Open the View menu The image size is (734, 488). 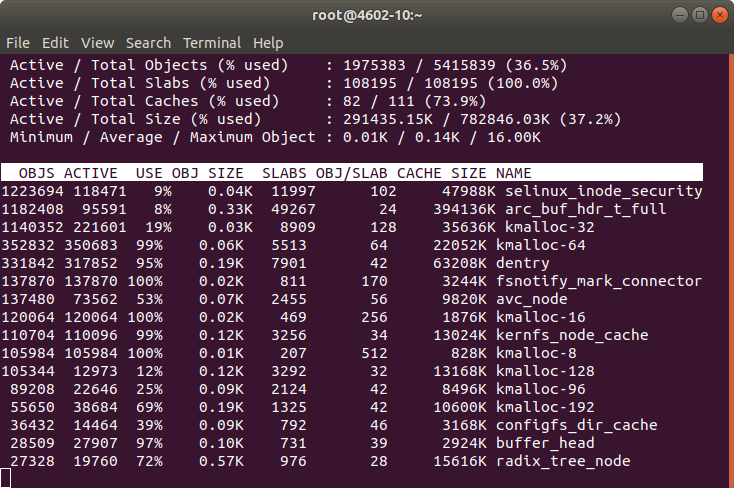97,43
